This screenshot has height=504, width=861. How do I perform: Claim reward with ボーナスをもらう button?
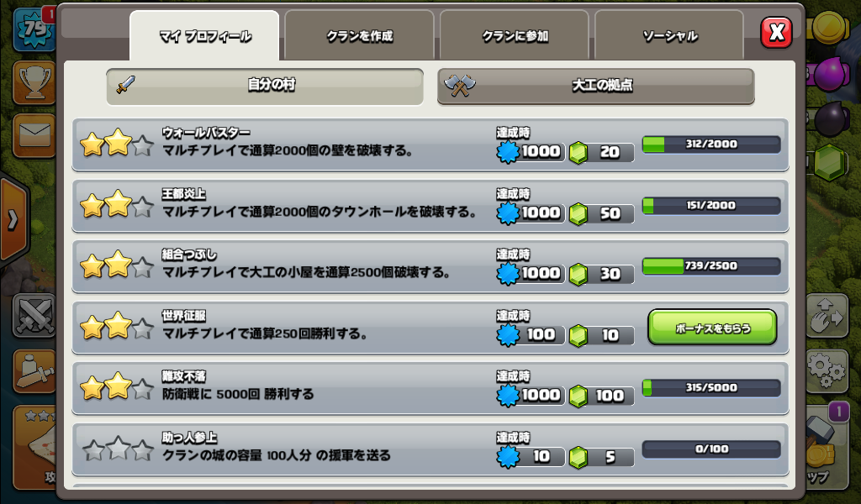pos(712,328)
